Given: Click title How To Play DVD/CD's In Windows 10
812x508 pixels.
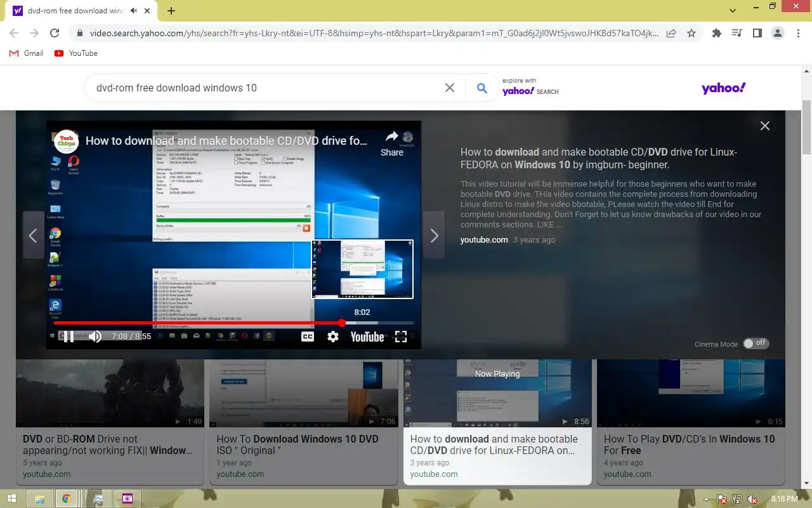Looking at the screenshot, I should (x=689, y=444).
